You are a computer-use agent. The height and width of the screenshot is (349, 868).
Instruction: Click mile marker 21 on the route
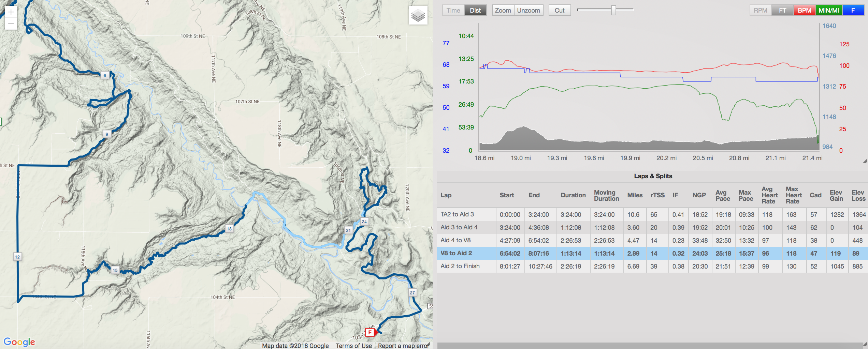click(348, 230)
